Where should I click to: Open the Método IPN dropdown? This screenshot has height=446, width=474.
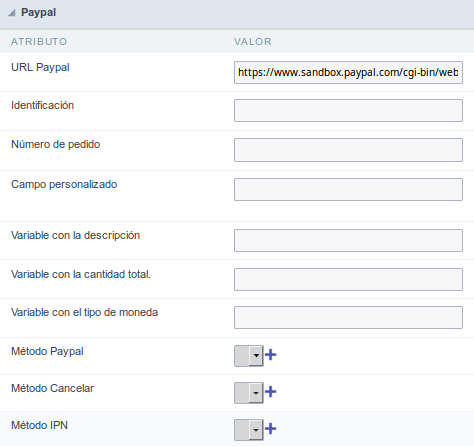pos(249,430)
